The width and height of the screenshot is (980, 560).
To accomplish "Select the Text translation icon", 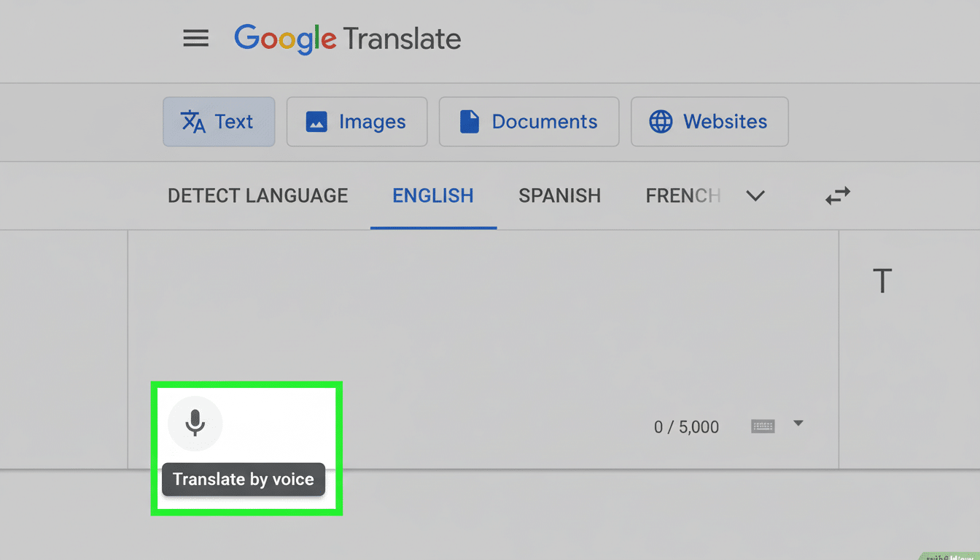I will 196,121.
